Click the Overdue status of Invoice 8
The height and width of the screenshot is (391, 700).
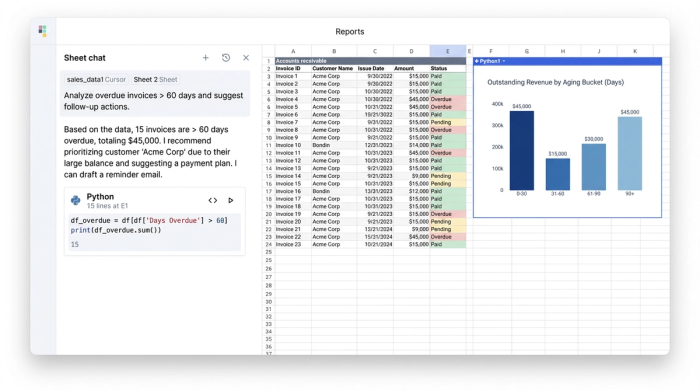tap(448, 130)
